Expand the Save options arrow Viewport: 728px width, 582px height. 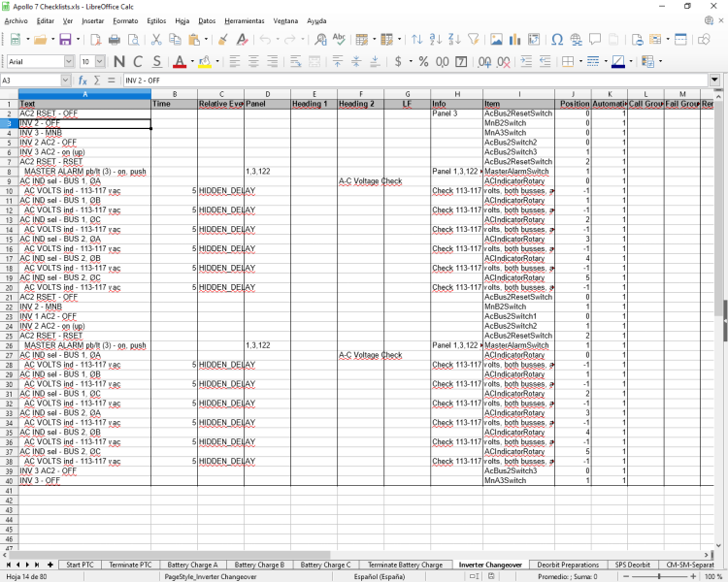pyautogui.click(x=78, y=40)
